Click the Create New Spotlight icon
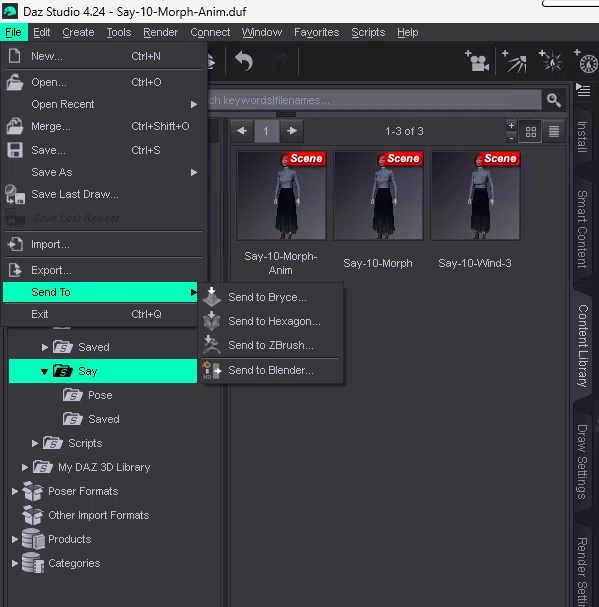599x607 pixels. (x=514, y=61)
